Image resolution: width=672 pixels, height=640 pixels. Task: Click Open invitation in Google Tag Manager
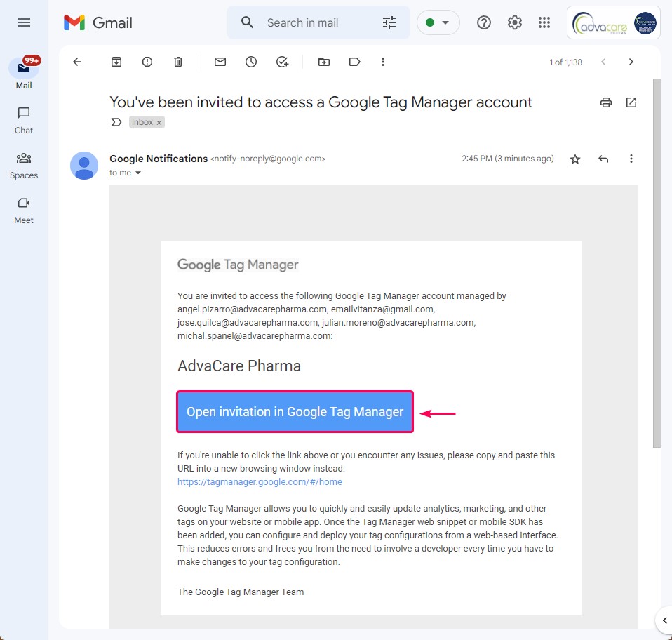(x=295, y=411)
